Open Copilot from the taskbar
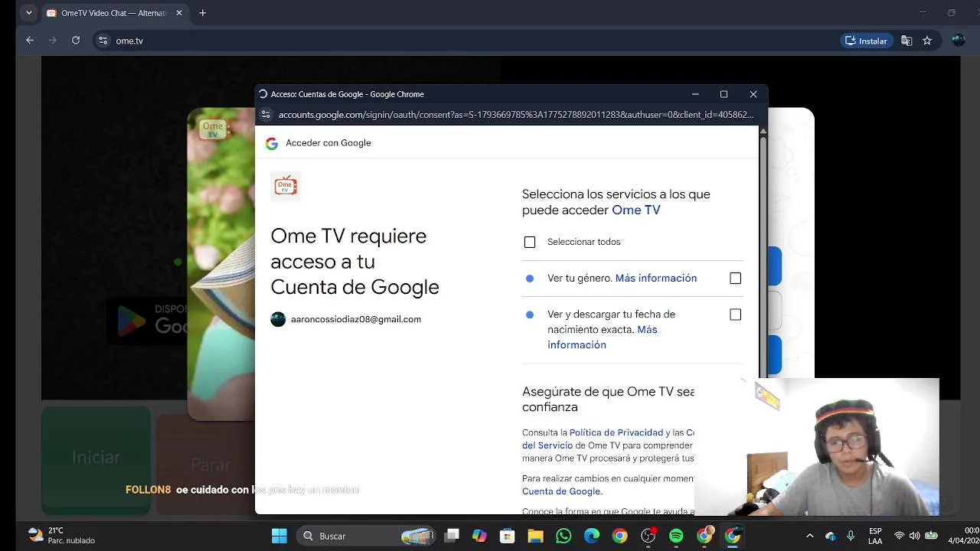This screenshot has height=551, width=980. (x=479, y=536)
